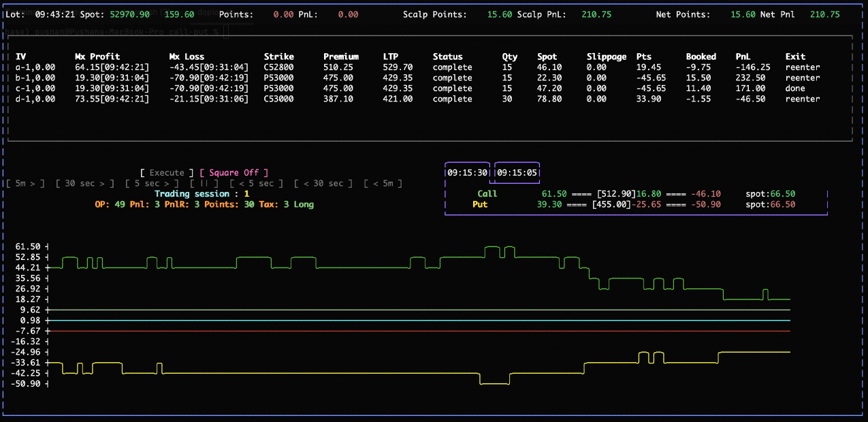Jump using the '< 5m' control
The width and height of the screenshot is (868, 422).
click(383, 183)
